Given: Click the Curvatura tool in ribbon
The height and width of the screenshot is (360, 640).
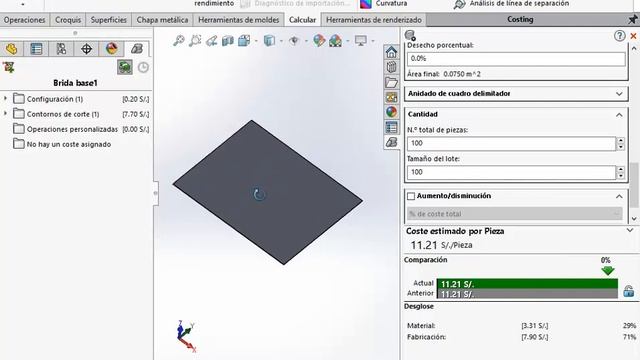Looking at the screenshot, I should [x=384, y=4].
